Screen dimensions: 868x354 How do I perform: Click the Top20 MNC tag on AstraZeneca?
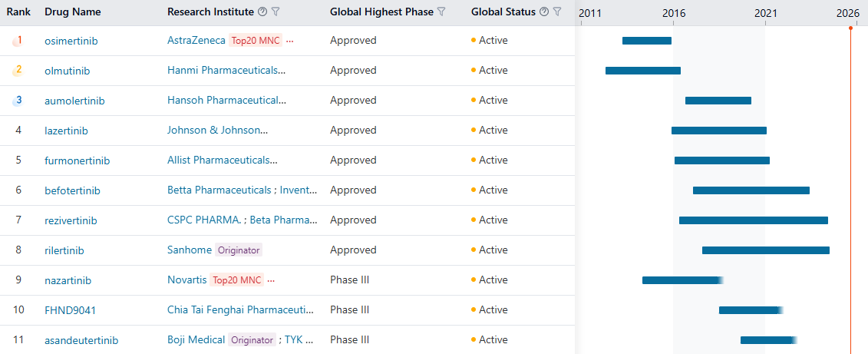(256, 41)
